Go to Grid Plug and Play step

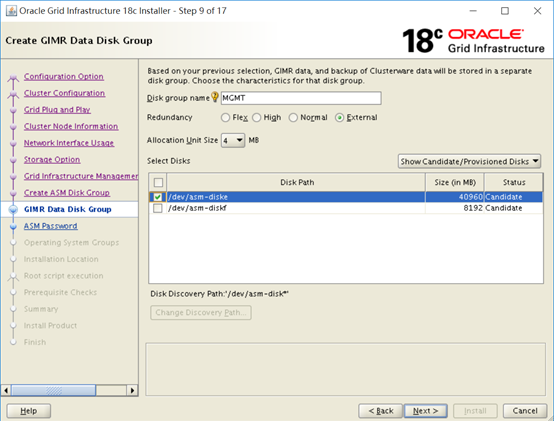57,109
